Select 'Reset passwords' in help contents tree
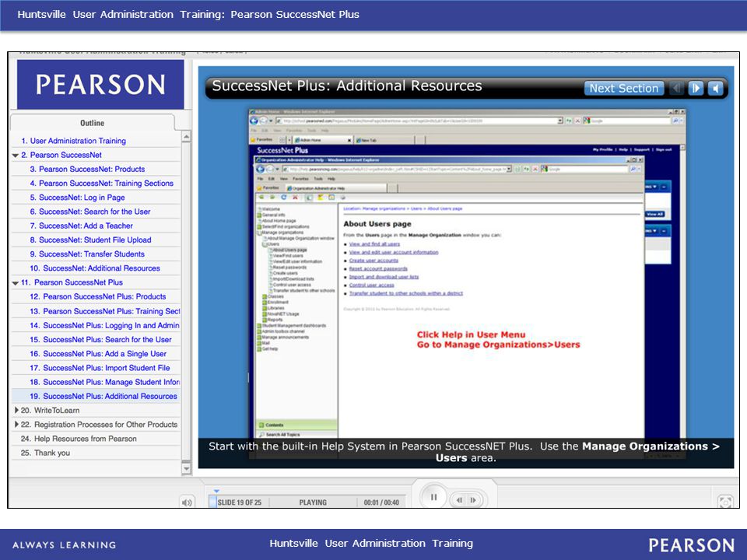 click(289, 268)
